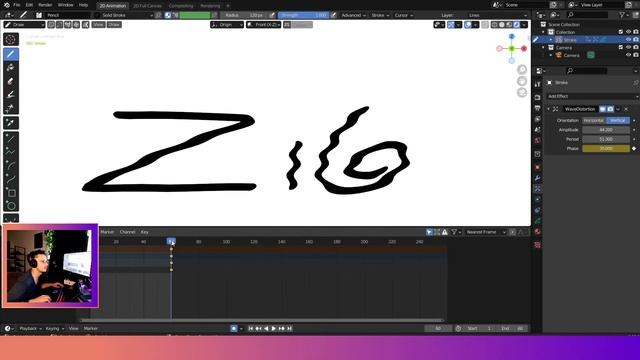Hide the Collection in viewport

pos(629,32)
